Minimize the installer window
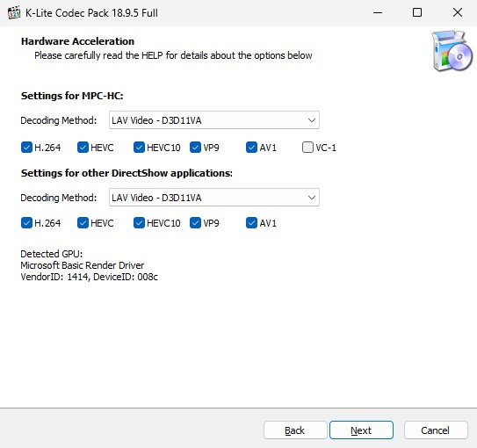Screen dimensions: 477x448 [x=378, y=12]
